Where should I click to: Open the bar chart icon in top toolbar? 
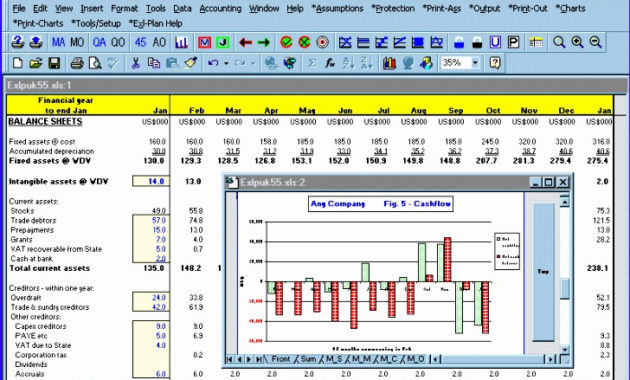[x=182, y=42]
